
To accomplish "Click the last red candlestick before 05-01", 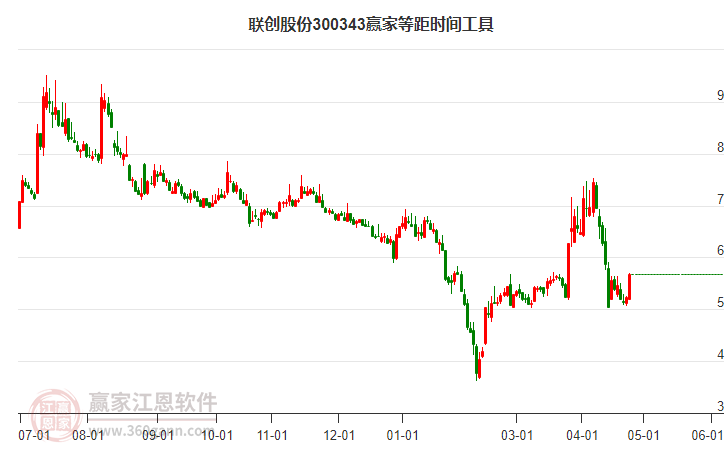I will point(630,287).
